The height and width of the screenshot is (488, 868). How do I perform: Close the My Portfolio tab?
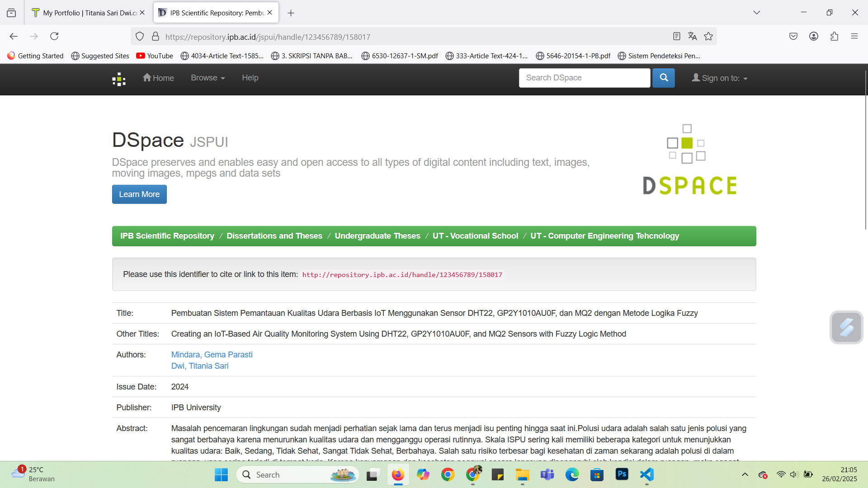point(142,13)
